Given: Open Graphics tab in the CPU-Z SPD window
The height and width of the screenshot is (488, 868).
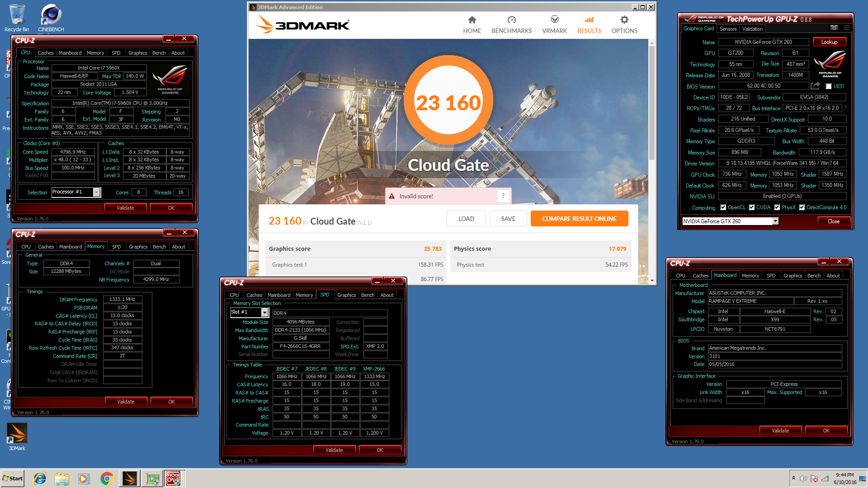Looking at the screenshot, I should point(346,295).
